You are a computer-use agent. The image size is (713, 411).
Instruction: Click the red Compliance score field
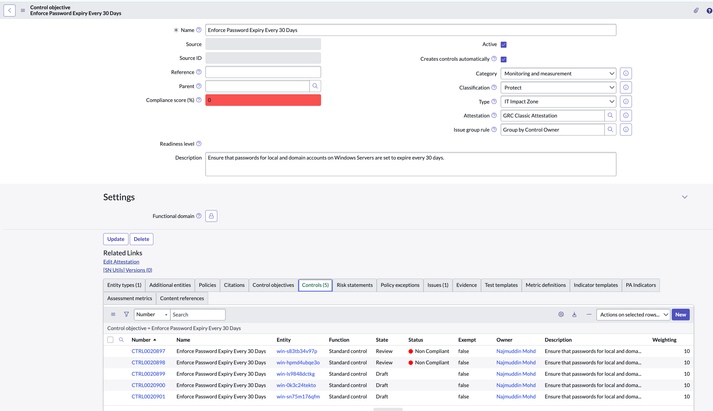tap(263, 100)
